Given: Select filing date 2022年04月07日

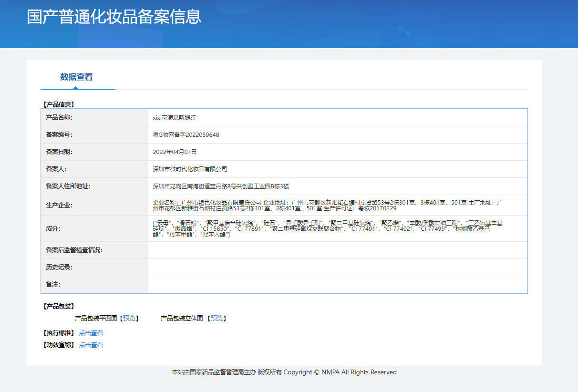Looking at the screenshot, I should tap(175, 152).
